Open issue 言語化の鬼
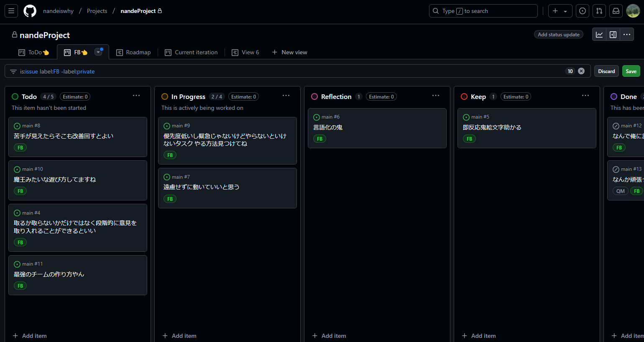 pyautogui.click(x=328, y=127)
